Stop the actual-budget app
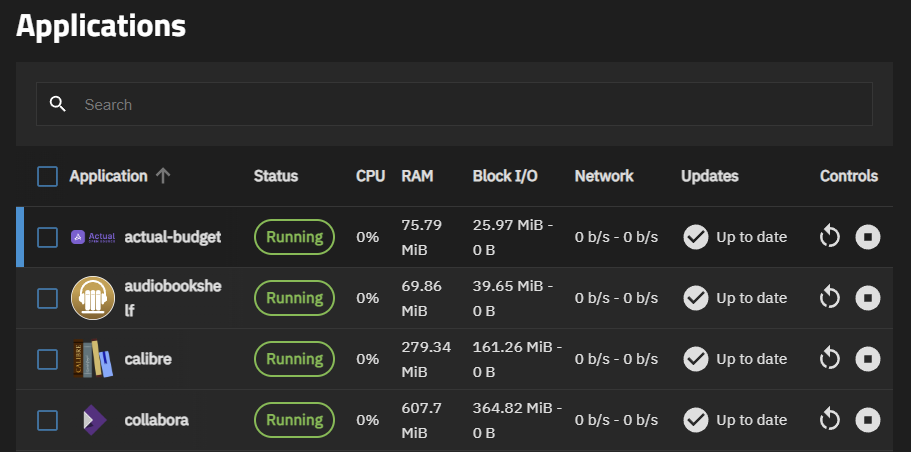Viewport: 911px width, 452px height. 868,237
